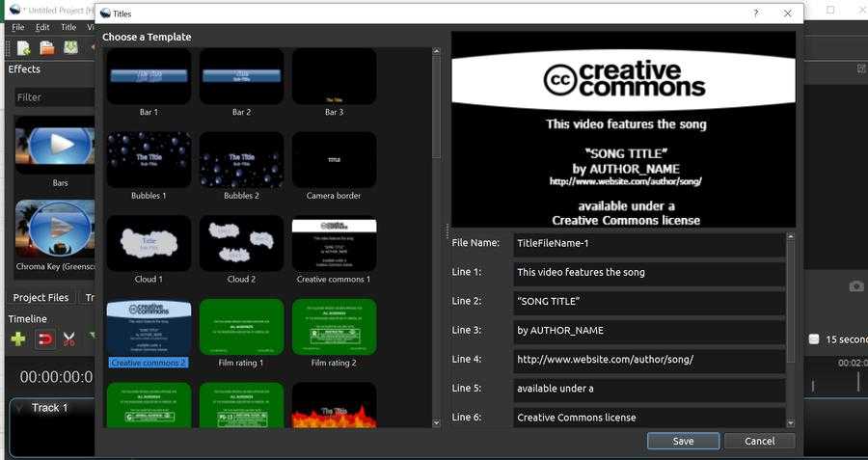868x460 pixels.
Task: Click the New Project toolbar icon
Action: point(23,47)
